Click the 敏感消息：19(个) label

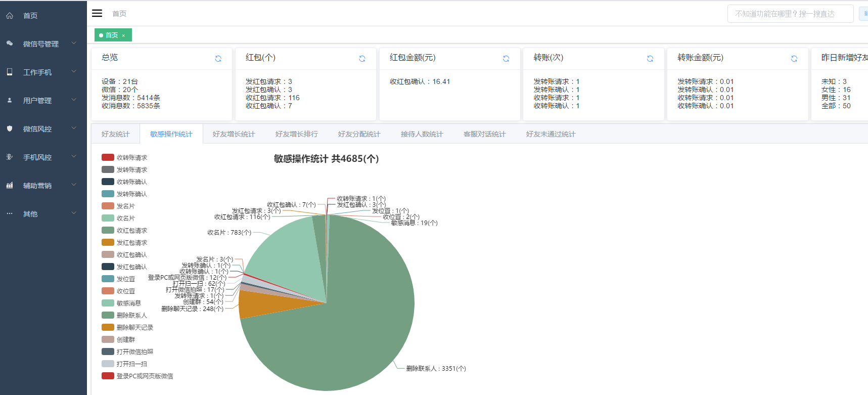point(415,223)
